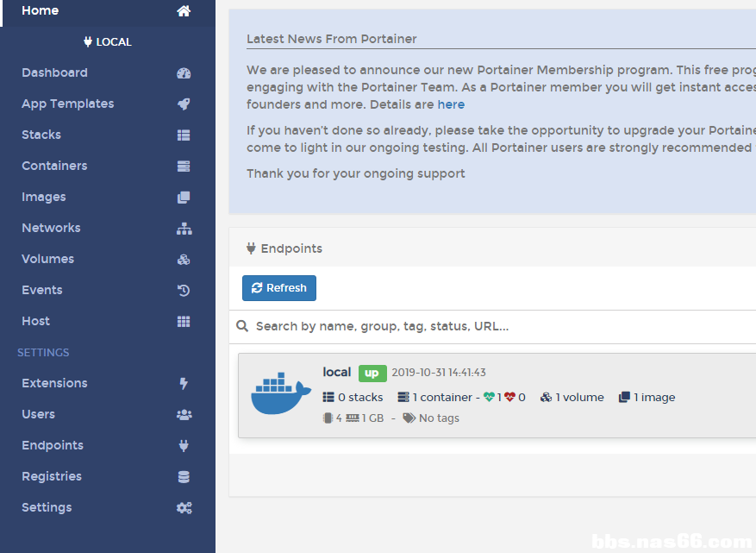Screen dimensions: 756x553
Task: Click the Docker whale logo of local endpoint
Action: (x=281, y=393)
